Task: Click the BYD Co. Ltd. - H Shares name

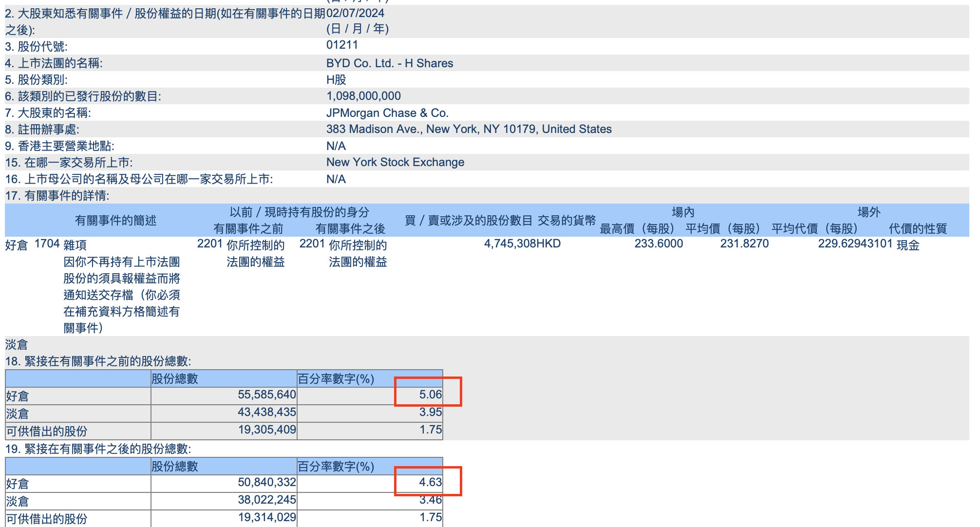Action: [389, 63]
